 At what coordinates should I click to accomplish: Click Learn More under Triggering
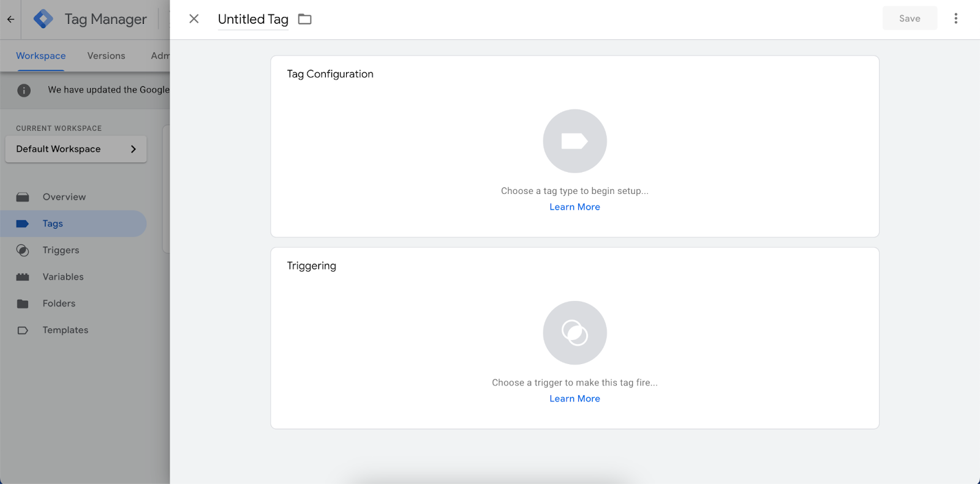pyautogui.click(x=575, y=398)
